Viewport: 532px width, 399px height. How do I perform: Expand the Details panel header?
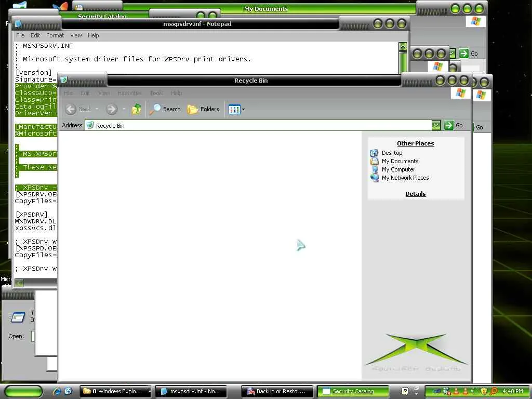click(415, 194)
